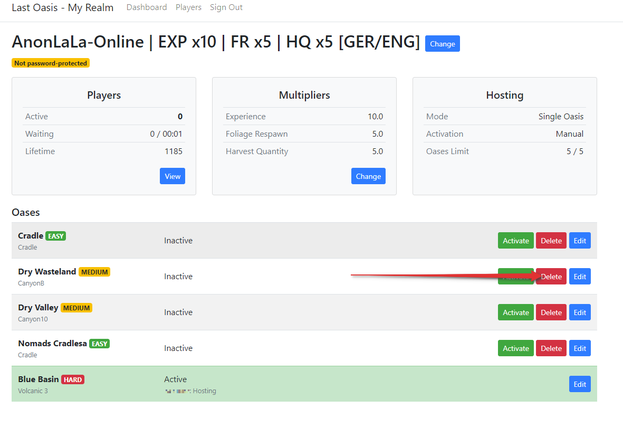Click the EASY badge beside Nomads Cradlesa
Image resolution: width=623 pixels, height=437 pixels.
pyautogui.click(x=99, y=344)
